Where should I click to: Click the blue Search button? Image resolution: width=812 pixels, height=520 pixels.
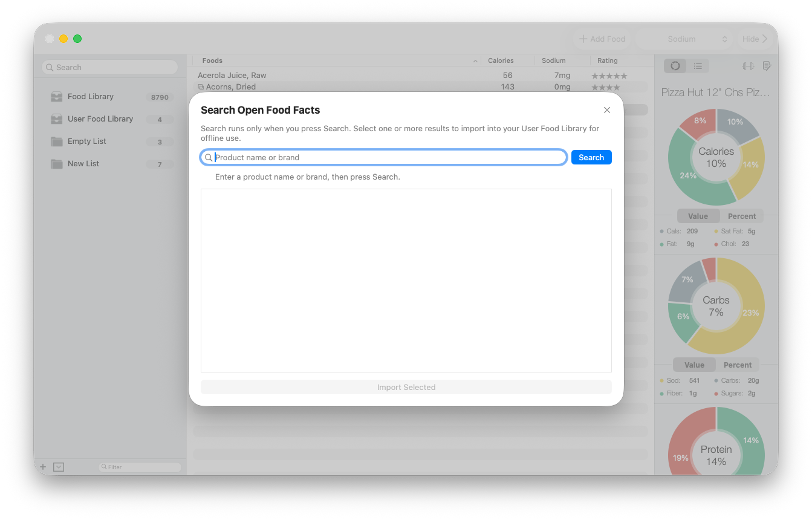(x=591, y=157)
